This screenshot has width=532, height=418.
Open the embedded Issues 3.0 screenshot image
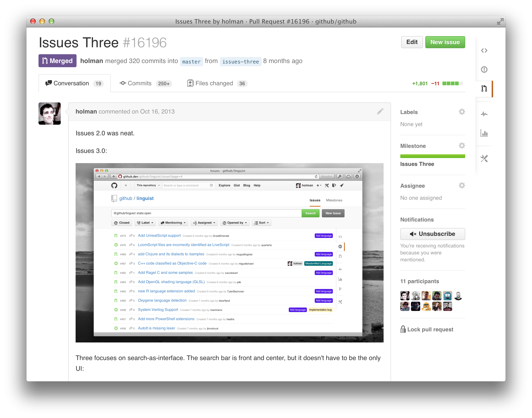point(230,253)
